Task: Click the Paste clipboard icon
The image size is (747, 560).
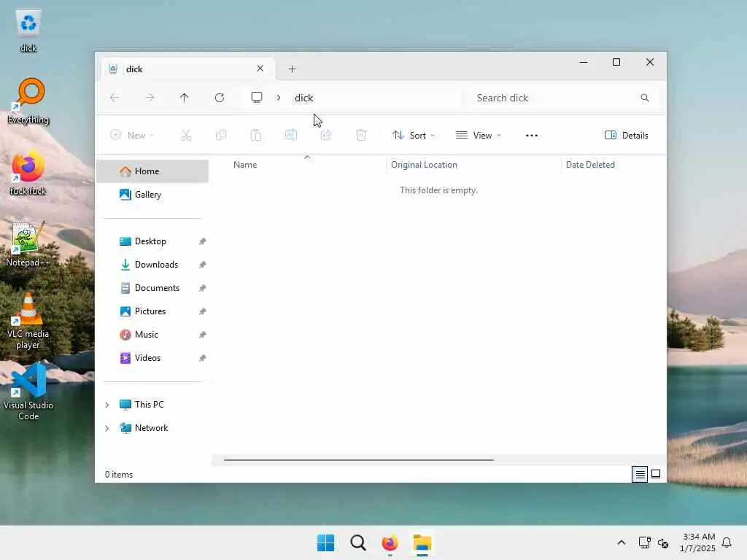Action: 256,135
